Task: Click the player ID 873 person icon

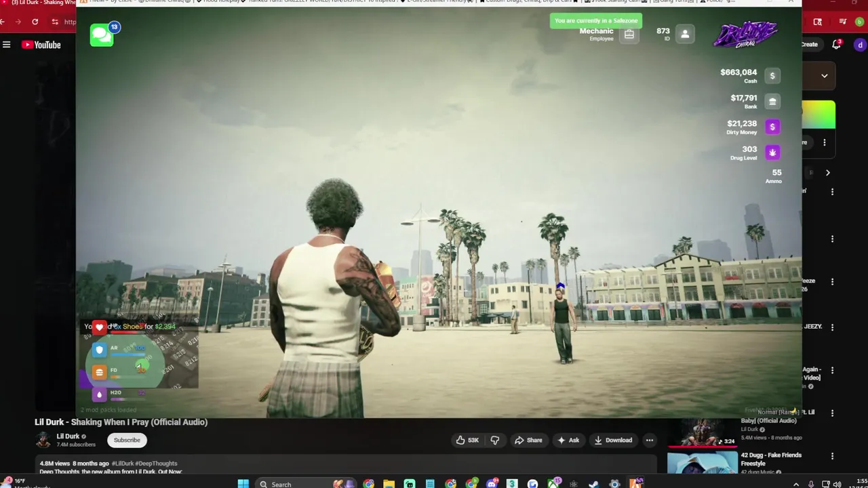Action: [685, 35]
